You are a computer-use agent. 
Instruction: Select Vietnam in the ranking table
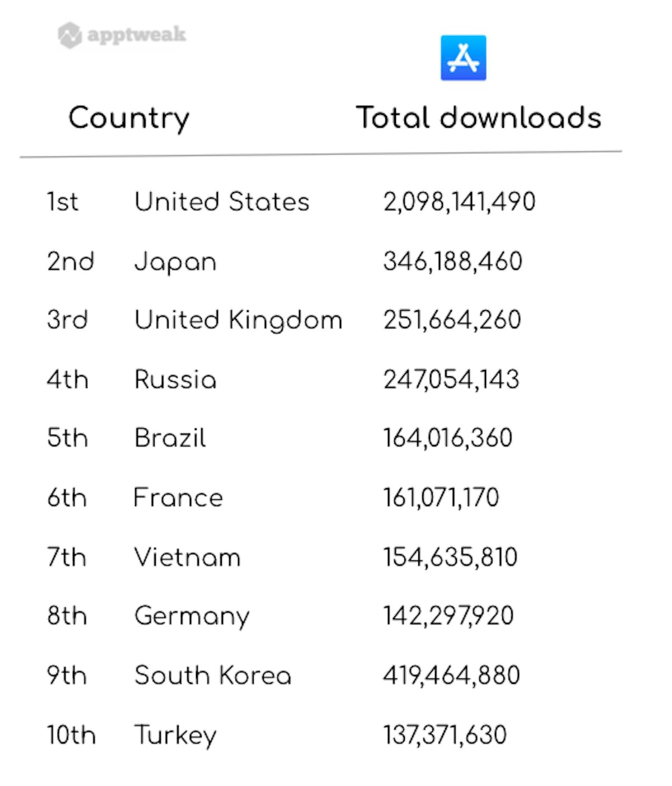[x=188, y=557]
